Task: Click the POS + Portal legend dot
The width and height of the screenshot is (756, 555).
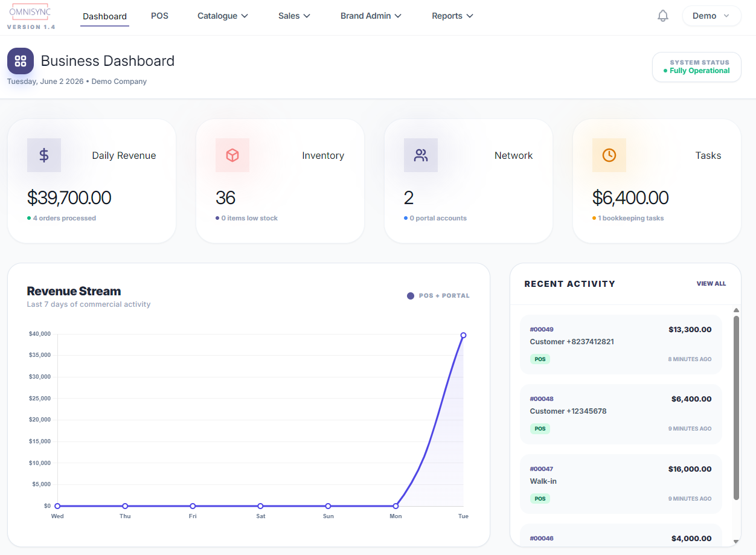Action: click(x=411, y=296)
